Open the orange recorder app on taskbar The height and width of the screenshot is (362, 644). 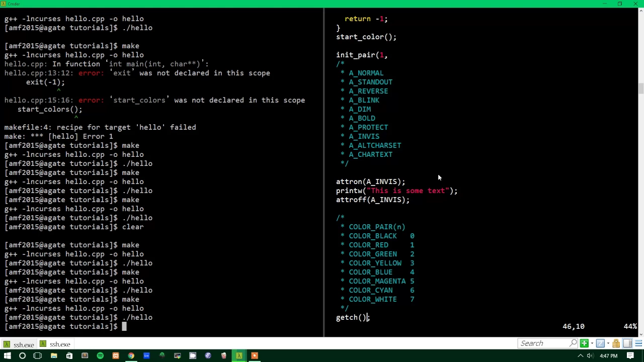(255, 356)
